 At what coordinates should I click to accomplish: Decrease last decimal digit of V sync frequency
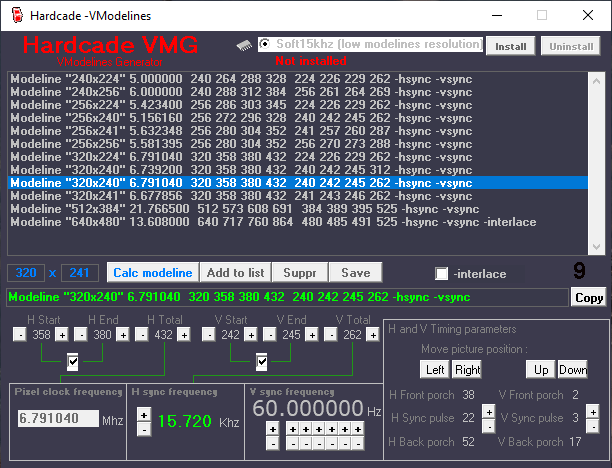pyautogui.click(x=358, y=443)
